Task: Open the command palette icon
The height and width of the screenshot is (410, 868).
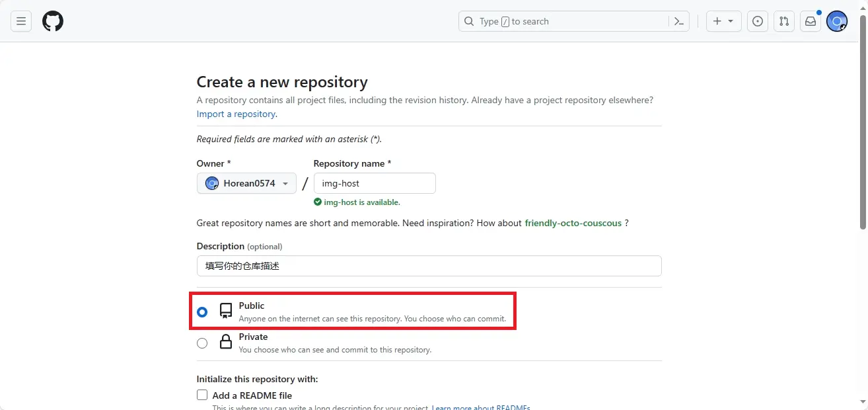Action: pyautogui.click(x=678, y=21)
